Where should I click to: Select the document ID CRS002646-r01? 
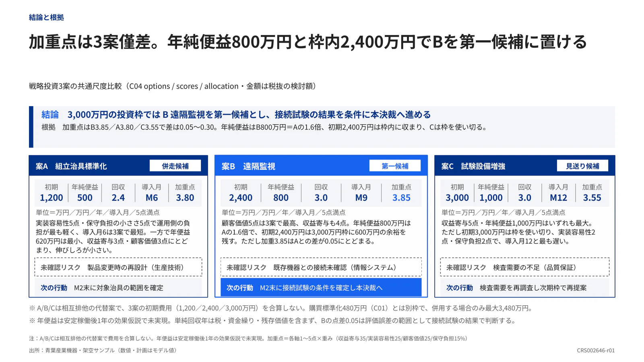click(x=596, y=350)
